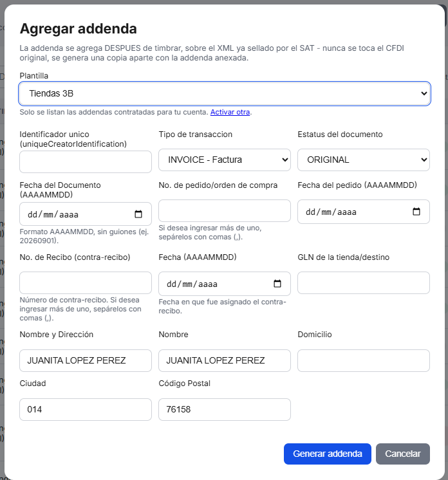Click the Plantilla label
The width and height of the screenshot is (448, 480).
tap(34, 76)
